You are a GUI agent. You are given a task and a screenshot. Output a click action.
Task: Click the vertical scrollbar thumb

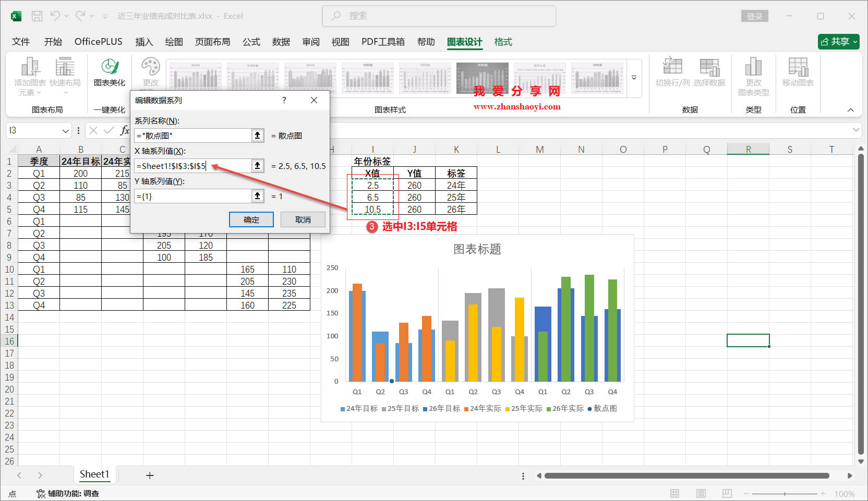click(861, 304)
